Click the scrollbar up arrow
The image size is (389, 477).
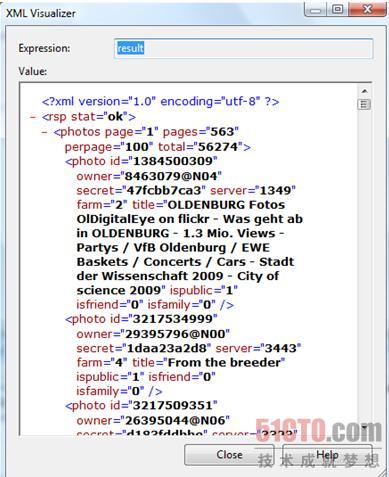364,91
